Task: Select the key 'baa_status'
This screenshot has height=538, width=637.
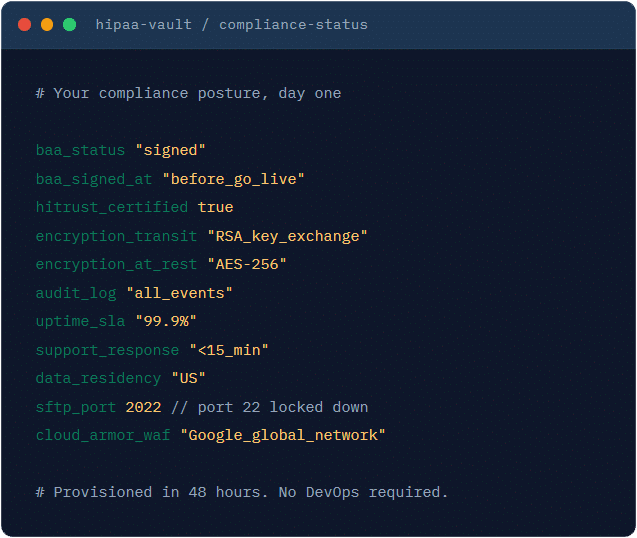Action: point(80,150)
